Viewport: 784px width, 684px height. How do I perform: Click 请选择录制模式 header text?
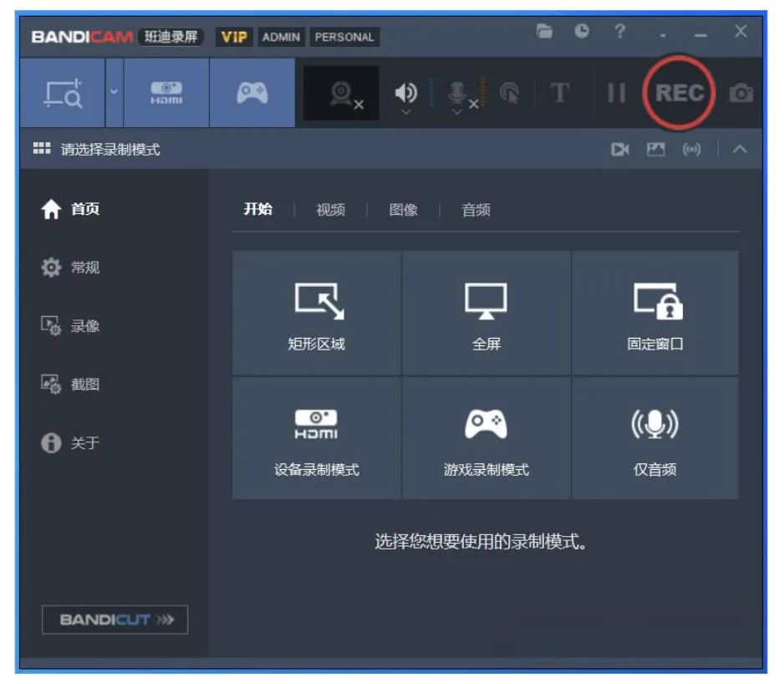tap(110, 149)
